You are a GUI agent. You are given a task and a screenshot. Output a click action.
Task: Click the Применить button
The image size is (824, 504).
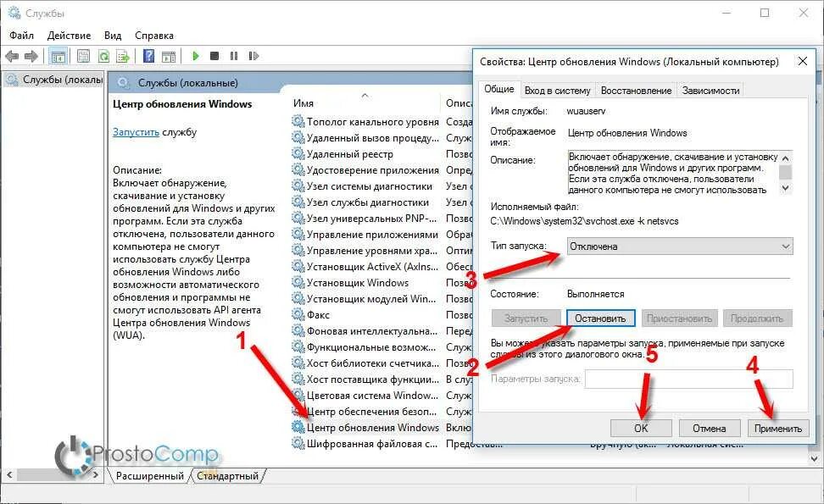(x=777, y=428)
